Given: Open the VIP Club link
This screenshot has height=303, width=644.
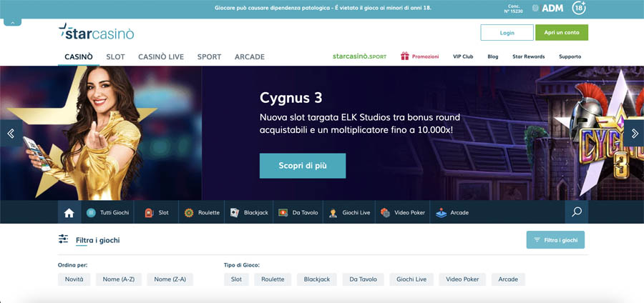Looking at the screenshot, I should [463, 56].
